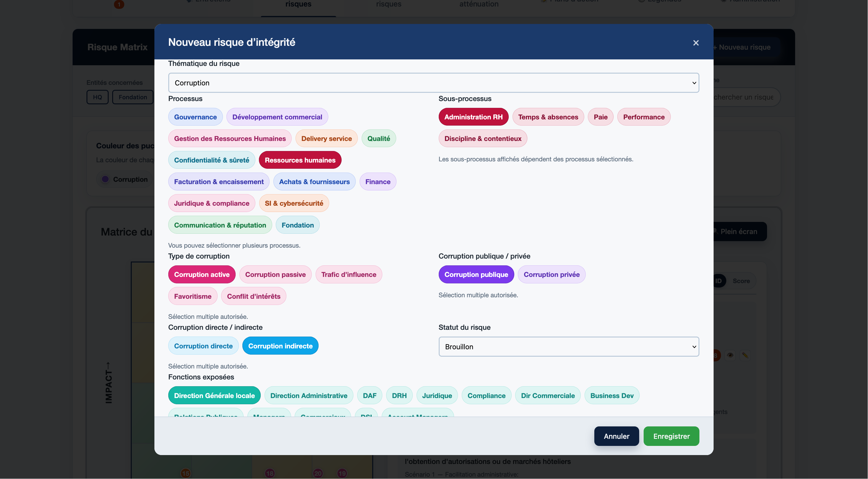The image size is (868, 479).
Task: Toggle the Conflit d'intérêts chip
Action: (253, 296)
